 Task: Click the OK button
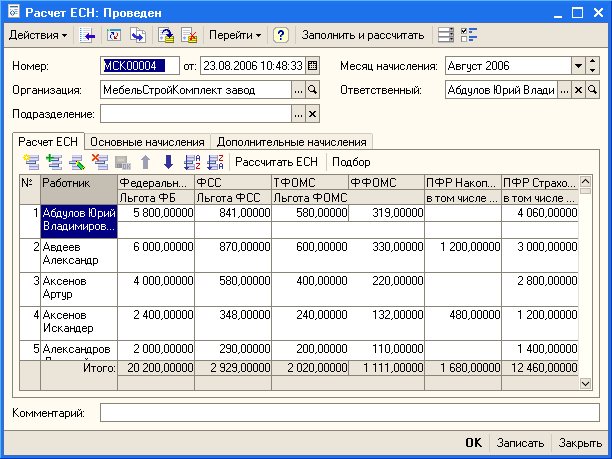pos(473,443)
